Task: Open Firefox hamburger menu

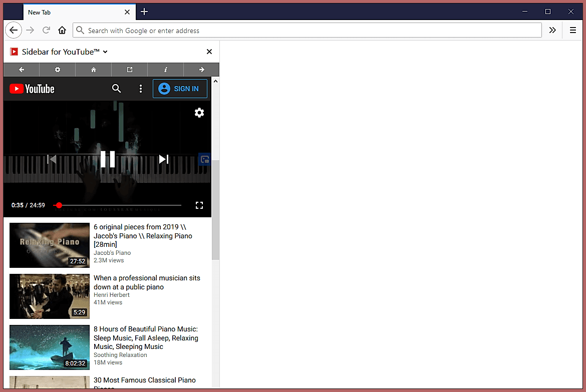Action: click(x=573, y=30)
